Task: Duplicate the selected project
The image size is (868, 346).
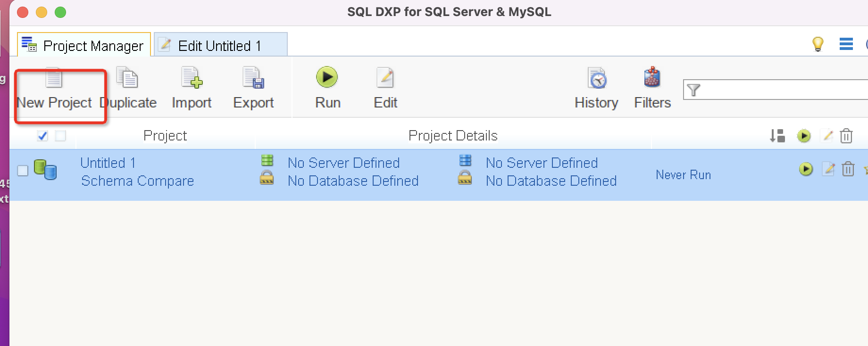Action: [x=128, y=89]
